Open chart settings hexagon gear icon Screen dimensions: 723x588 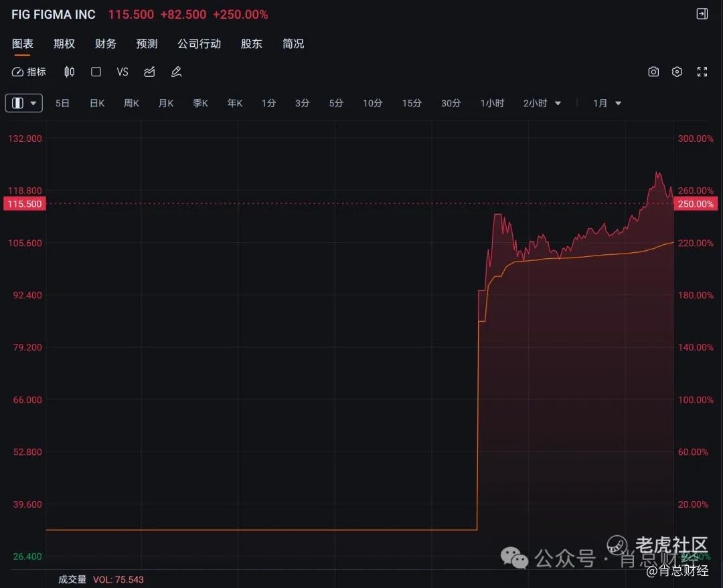[x=677, y=72]
